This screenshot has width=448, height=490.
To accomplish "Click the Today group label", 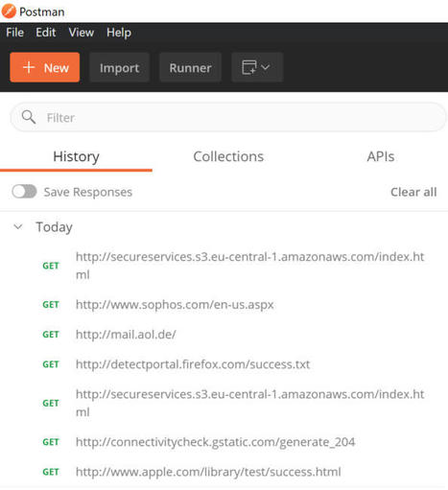I will pyautogui.click(x=54, y=227).
